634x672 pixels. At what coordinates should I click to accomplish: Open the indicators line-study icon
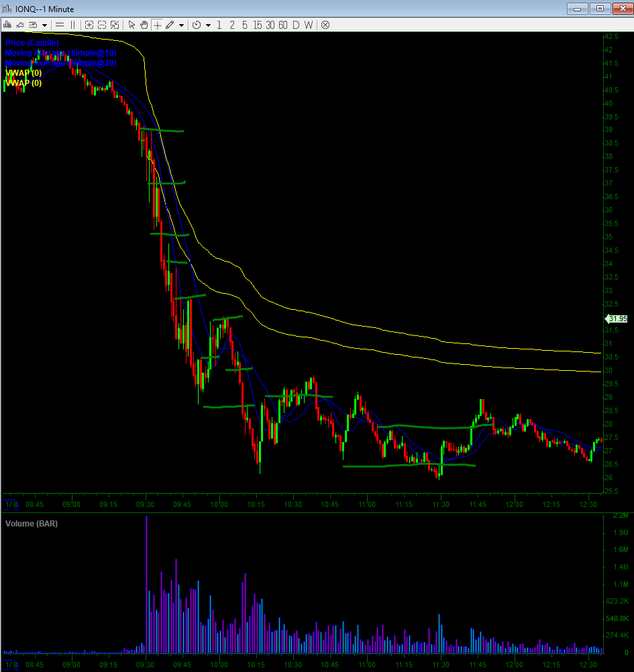click(x=19, y=25)
